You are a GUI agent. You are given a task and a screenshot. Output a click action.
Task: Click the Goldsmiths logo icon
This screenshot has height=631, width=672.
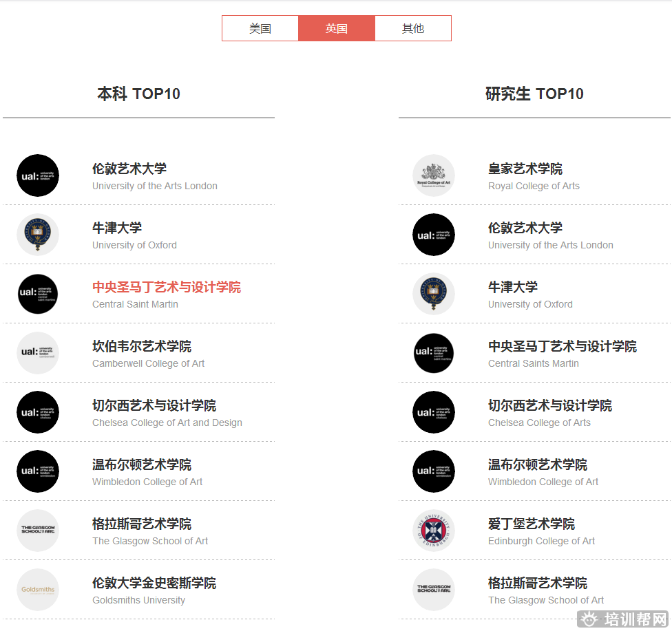[38, 590]
